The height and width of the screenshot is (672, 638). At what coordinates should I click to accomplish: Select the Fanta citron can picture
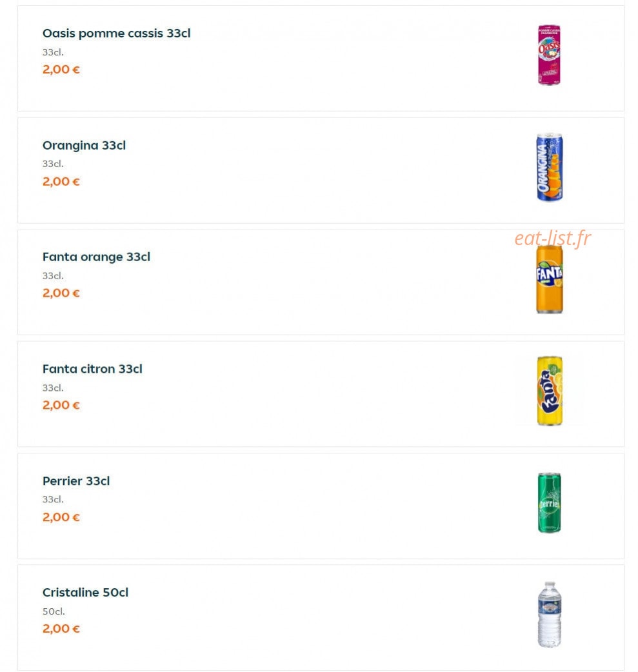click(x=550, y=391)
